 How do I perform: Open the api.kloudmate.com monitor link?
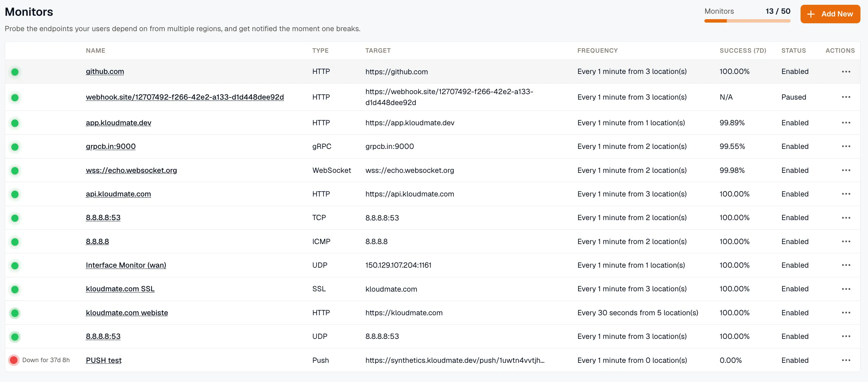(118, 194)
